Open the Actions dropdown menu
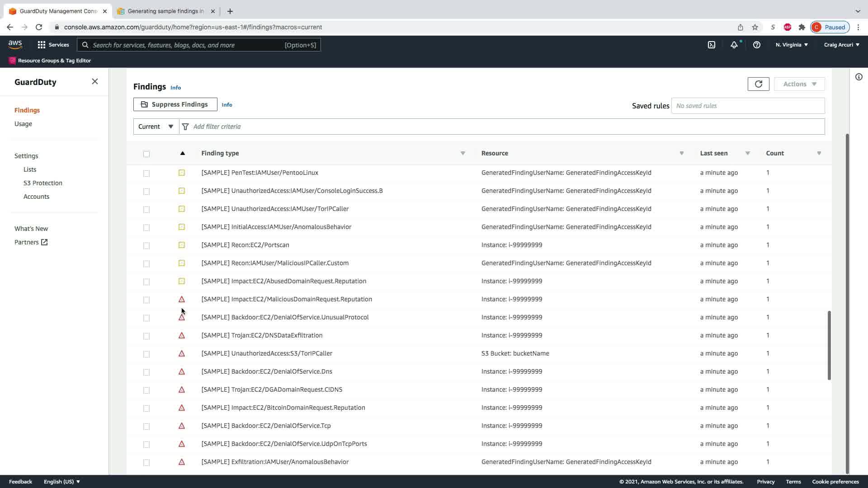Screen dimensions: 868x488 coord(799,84)
